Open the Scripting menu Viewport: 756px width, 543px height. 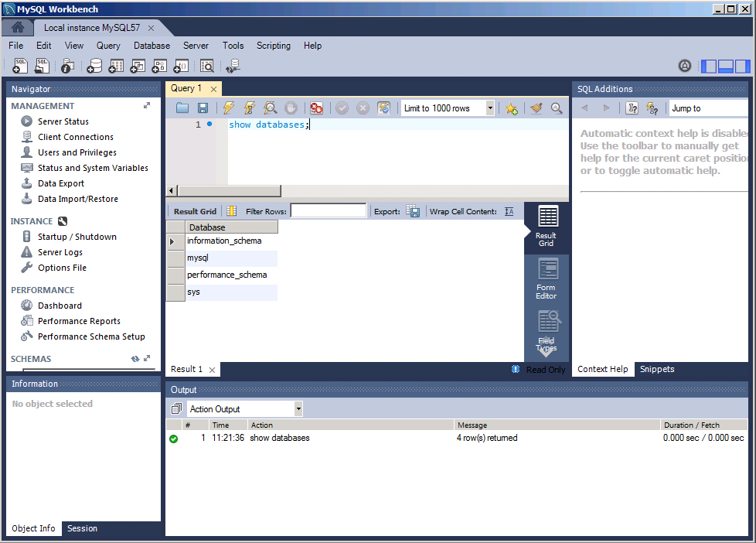click(x=274, y=46)
